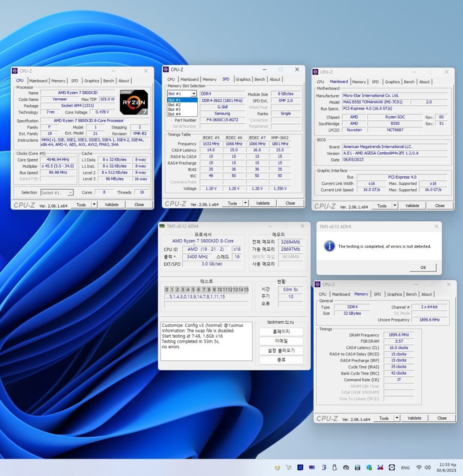The height and width of the screenshot is (476, 463).
Task: Open the Socket #1 selection dropdown
Action: (x=57, y=192)
